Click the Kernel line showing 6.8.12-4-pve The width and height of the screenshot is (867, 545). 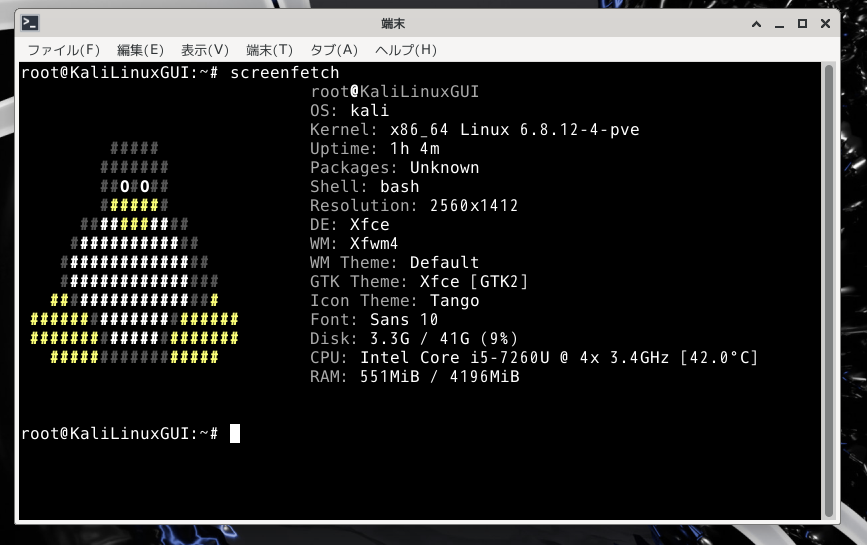475,129
